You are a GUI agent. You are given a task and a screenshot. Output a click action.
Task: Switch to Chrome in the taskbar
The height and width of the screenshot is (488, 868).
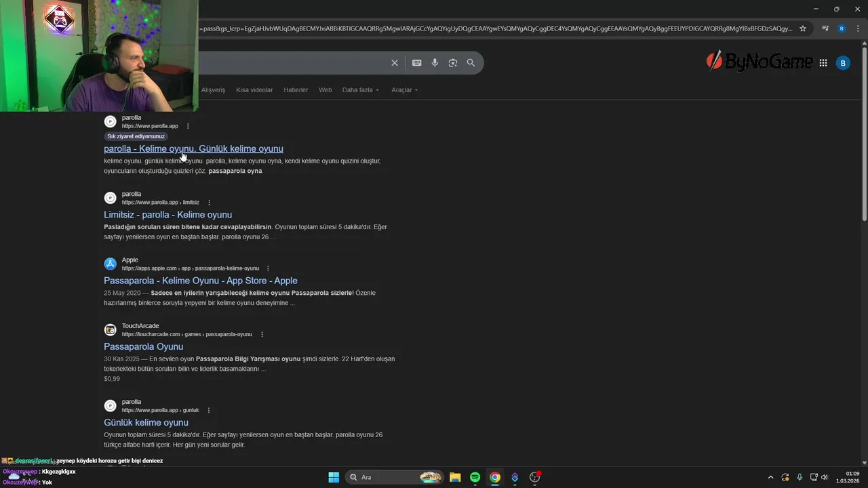click(x=495, y=477)
